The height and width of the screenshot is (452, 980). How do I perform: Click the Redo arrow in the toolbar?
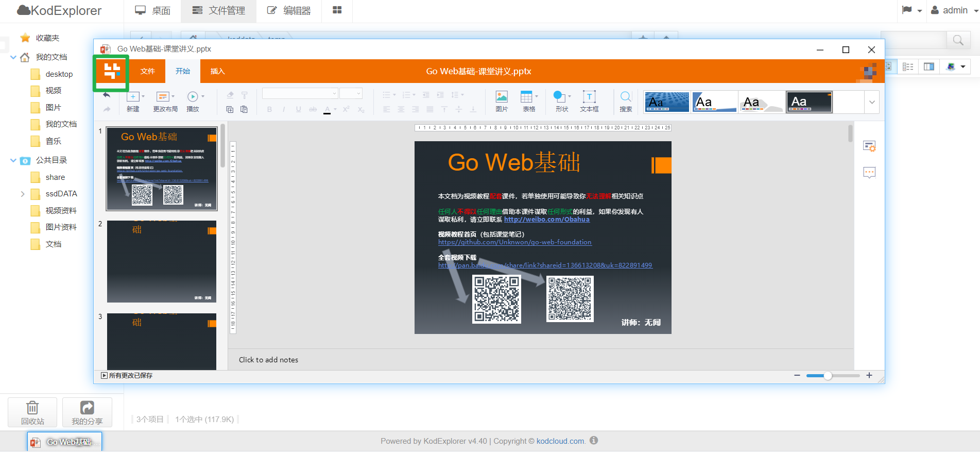tap(107, 109)
